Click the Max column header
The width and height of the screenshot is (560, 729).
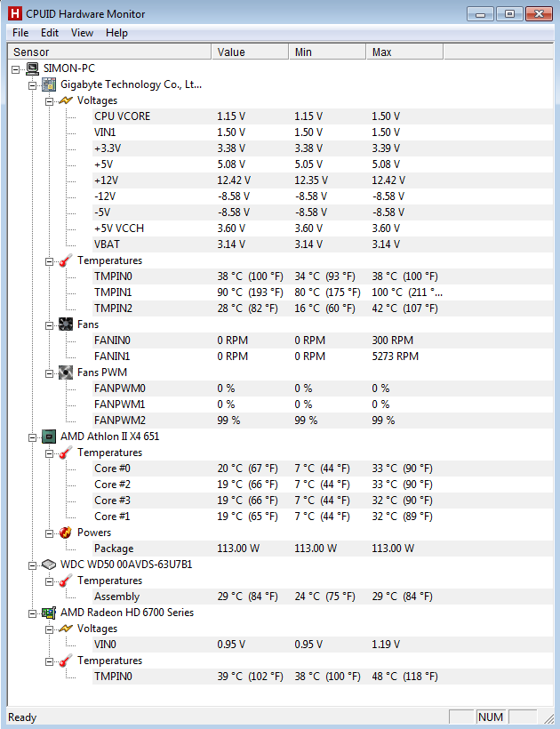pos(404,52)
